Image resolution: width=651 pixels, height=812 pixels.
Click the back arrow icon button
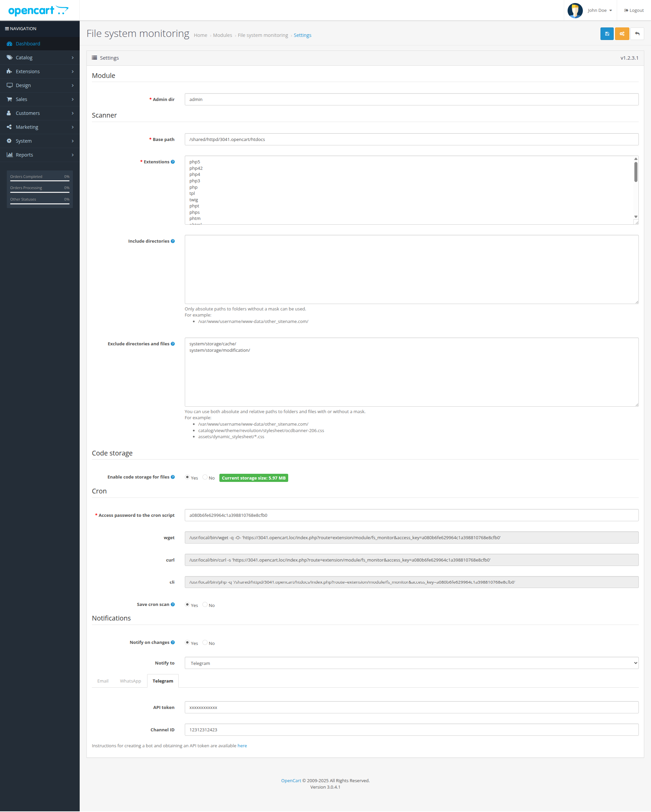[x=637, y=34]
